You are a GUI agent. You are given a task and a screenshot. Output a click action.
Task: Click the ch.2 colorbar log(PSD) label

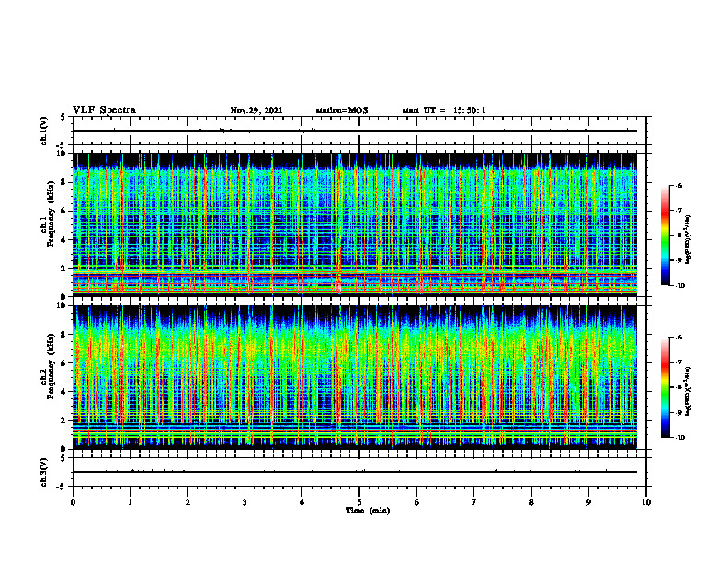(x=688, y=389)
